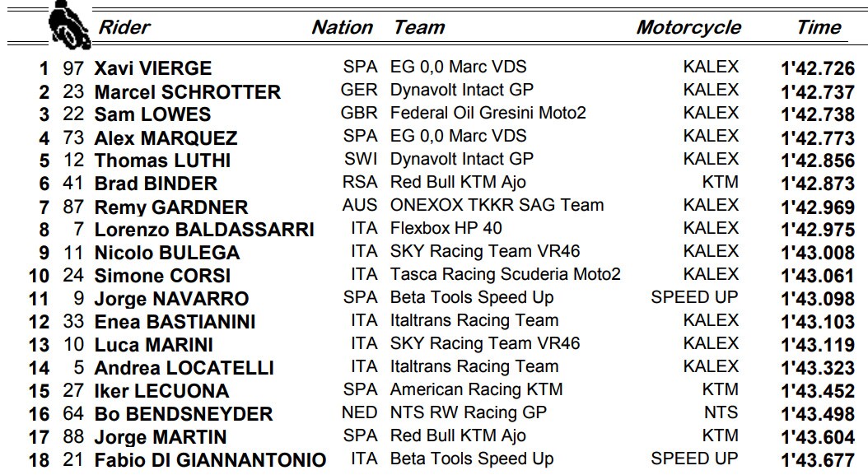Click the team Red Bull KTM Ajo in row 6

point(458,182)
